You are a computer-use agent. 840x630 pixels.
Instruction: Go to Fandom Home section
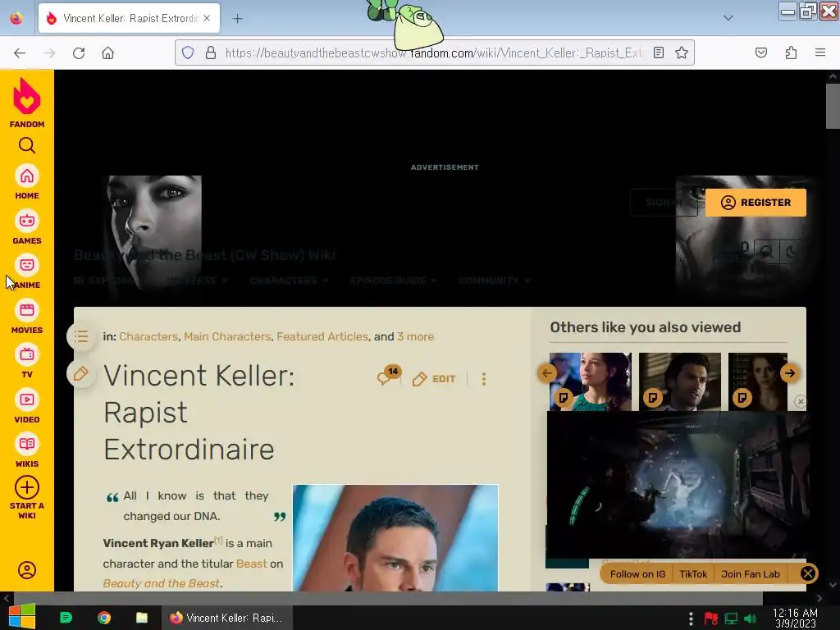(27, 183)
